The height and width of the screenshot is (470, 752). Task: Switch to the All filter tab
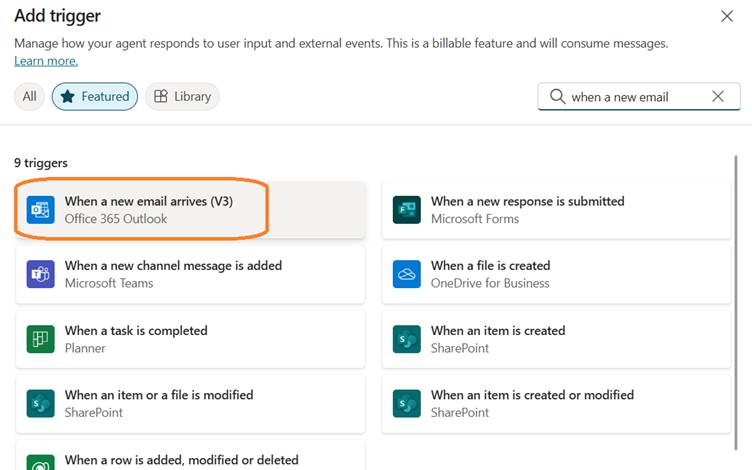(30, 96)
